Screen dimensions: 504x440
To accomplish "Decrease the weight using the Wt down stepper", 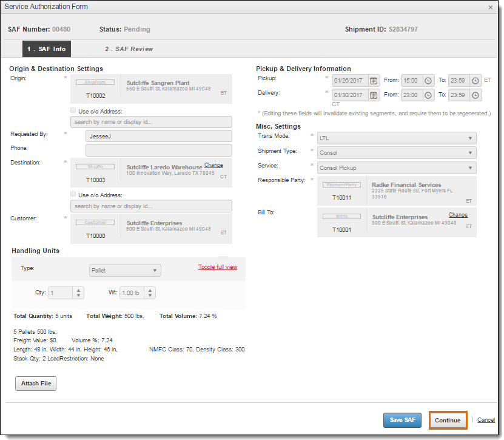I will click(x=150, y=296).
